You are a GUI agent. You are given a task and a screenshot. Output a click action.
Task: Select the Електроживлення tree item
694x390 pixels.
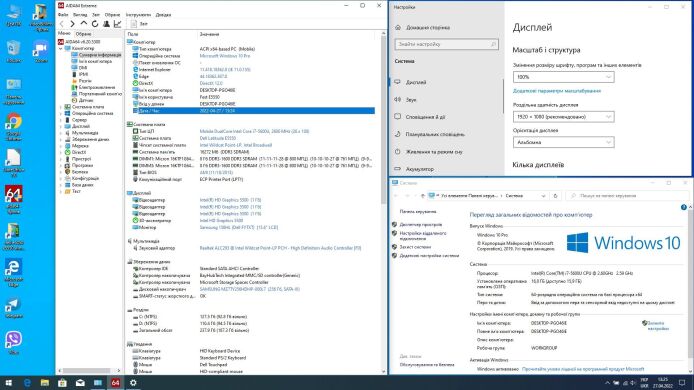93,87
